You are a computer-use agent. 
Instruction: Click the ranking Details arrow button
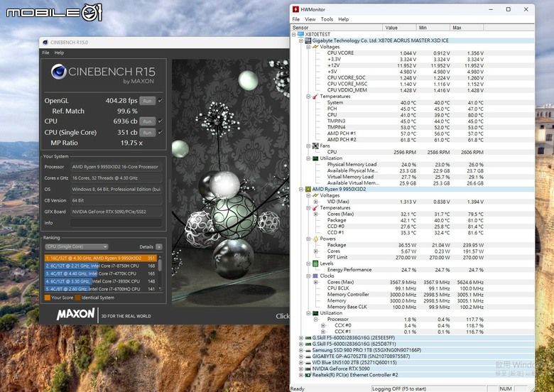point(159,247)
